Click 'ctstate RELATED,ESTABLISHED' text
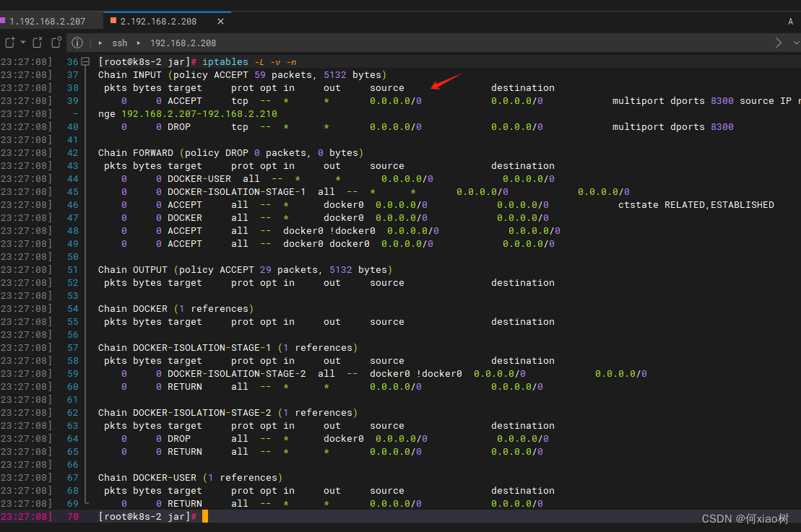The height and width of the screenshot is (532, 801). tap(696, 205)
